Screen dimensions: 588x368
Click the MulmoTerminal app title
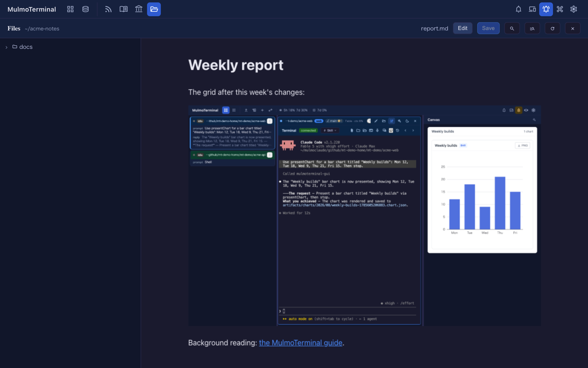click(32, 9)
